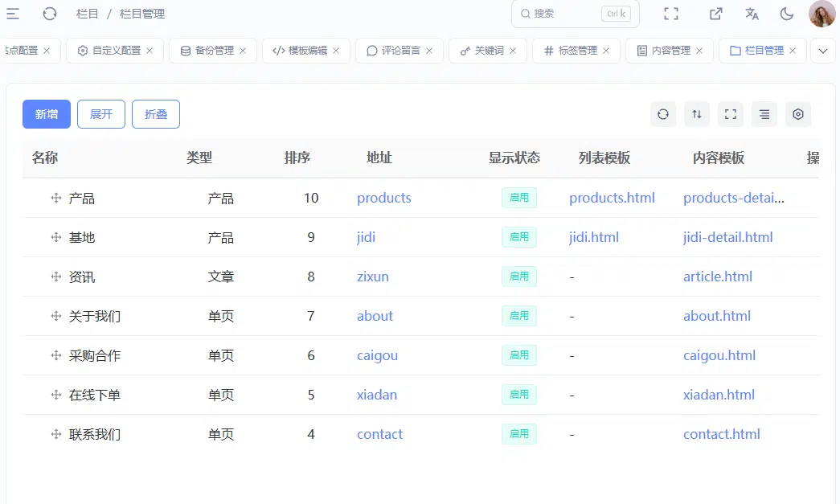Open the caigou address link
Image resolution: width=840 pixels, height=504 pixels.
click(377, 355)
